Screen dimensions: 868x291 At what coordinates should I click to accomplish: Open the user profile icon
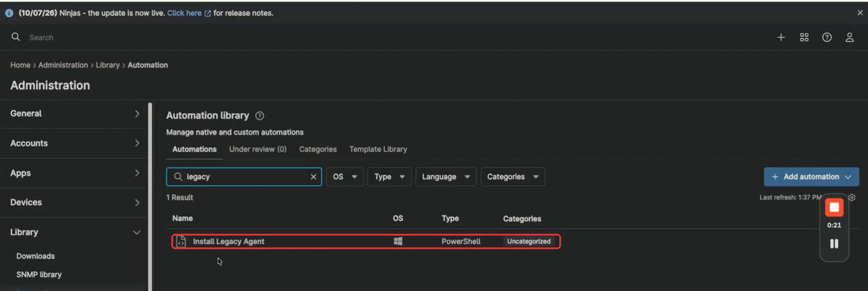(x=850, y=38)
